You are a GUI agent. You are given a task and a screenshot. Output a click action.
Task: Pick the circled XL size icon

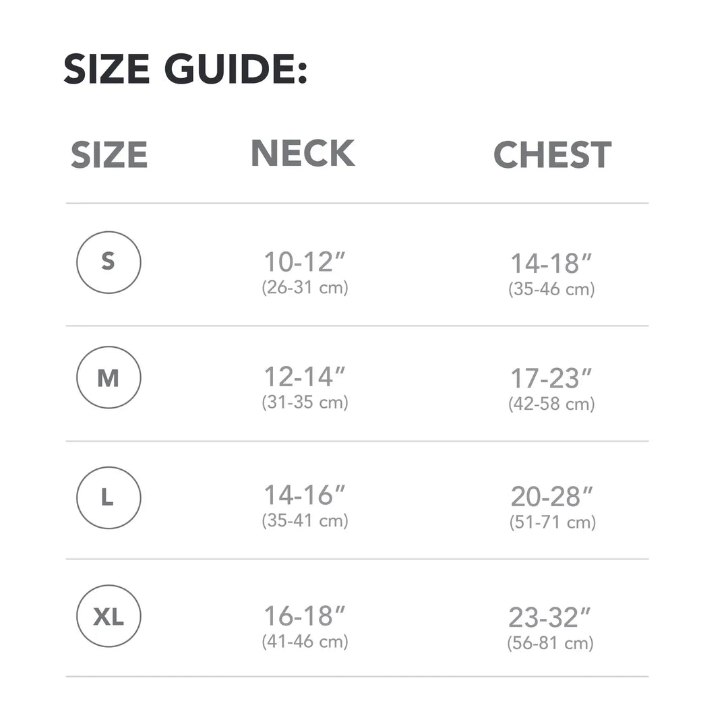(109, 616)
